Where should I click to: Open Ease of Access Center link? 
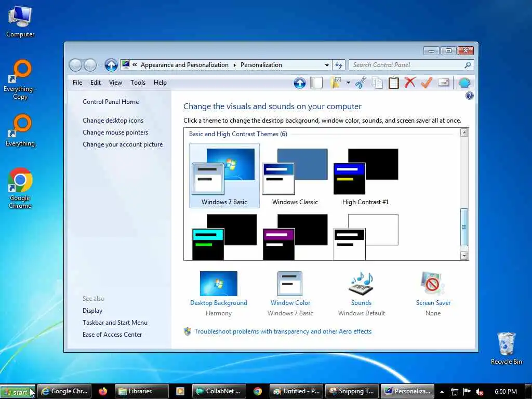tap(112, 335)
